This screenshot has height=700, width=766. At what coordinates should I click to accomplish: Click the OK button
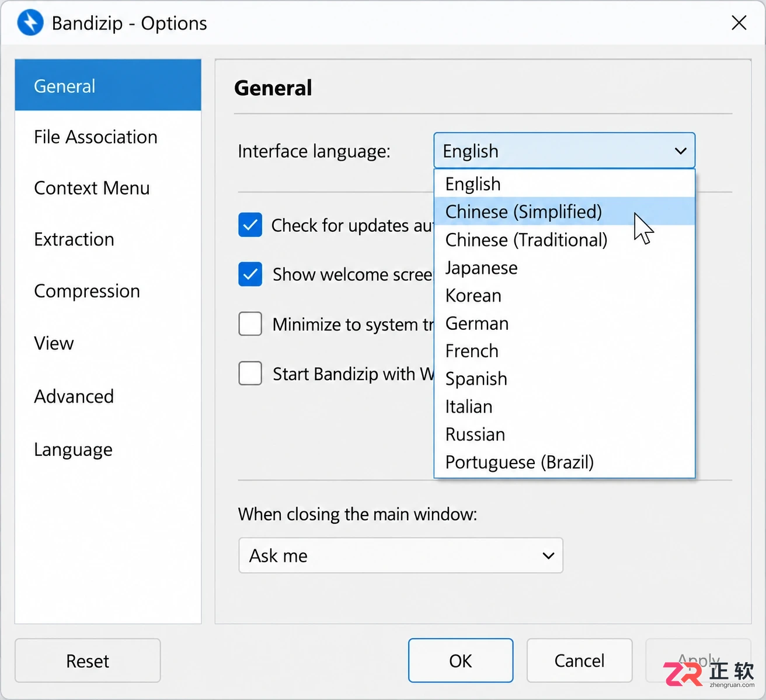(x=461, y=660)
